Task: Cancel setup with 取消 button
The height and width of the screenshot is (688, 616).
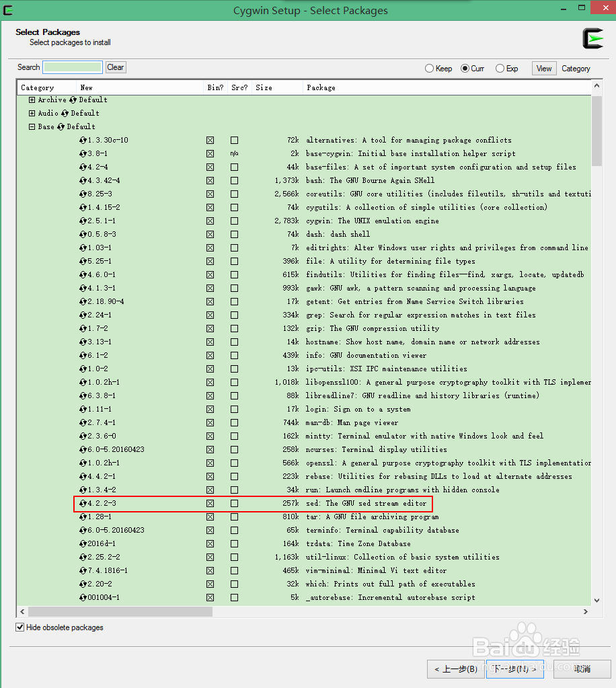Action: [x=582, y=669]
